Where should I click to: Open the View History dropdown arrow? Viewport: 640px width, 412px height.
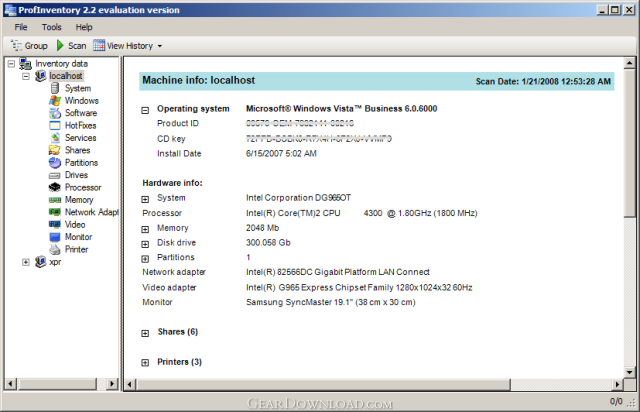(x=160, y=46)
